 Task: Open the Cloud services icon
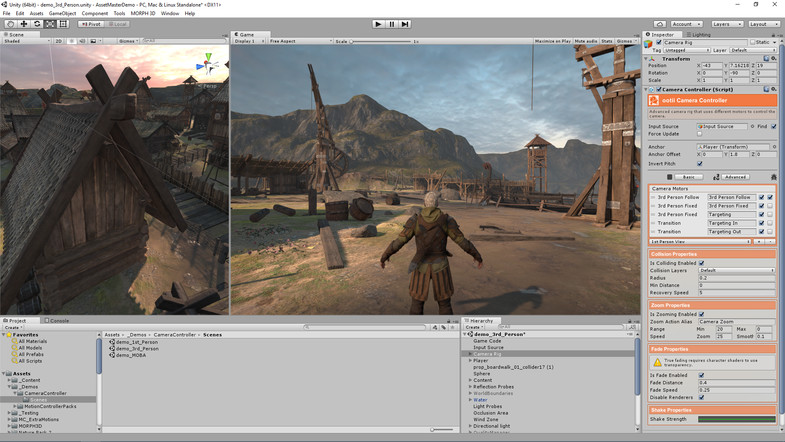[x=660, y=24]
